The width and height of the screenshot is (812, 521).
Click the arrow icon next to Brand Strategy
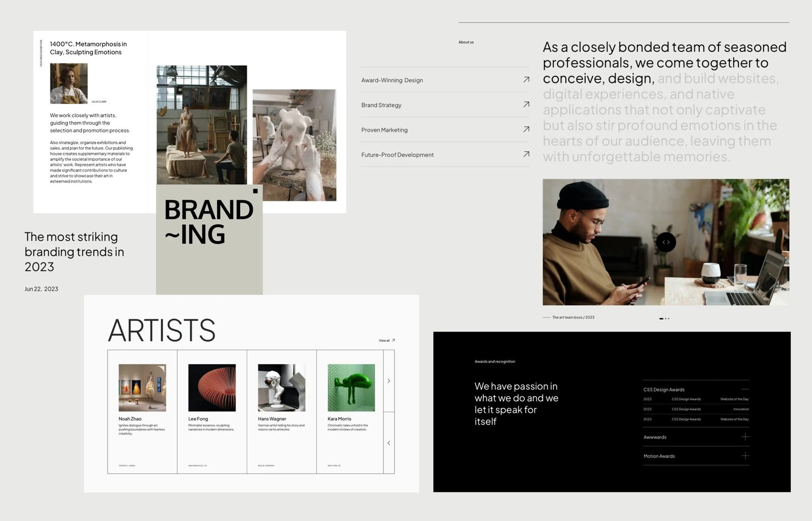click(526, 105)
